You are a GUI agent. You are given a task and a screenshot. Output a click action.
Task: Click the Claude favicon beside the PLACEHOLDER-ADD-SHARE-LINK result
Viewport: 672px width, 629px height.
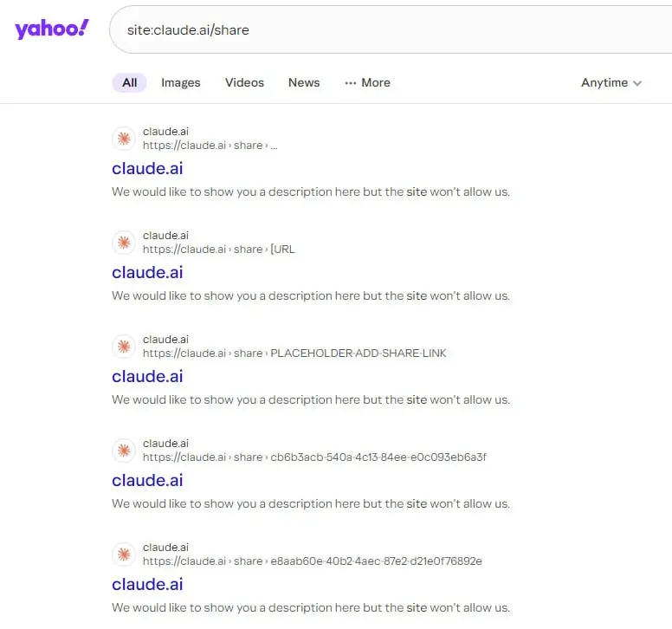click(x=124, y=347)
